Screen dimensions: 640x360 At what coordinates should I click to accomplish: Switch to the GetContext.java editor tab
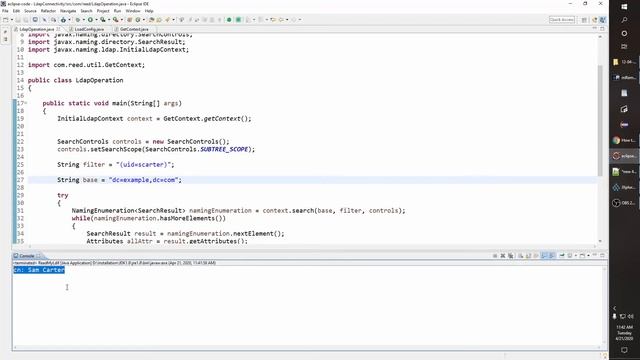click(134, 29)
